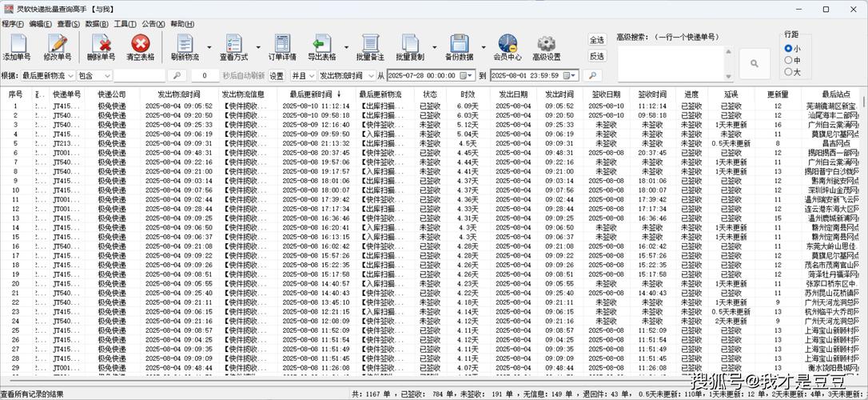Viewport: 868px width, 400px height.
Task: Open the 并且 logic dropdown
Action: 304,75
